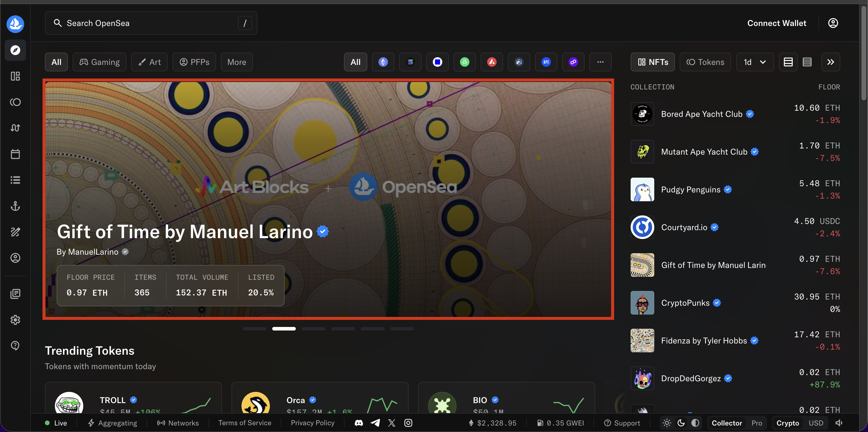868x432 pixels.
Task: Set currency display to Crypto
Action: (787, 423)
